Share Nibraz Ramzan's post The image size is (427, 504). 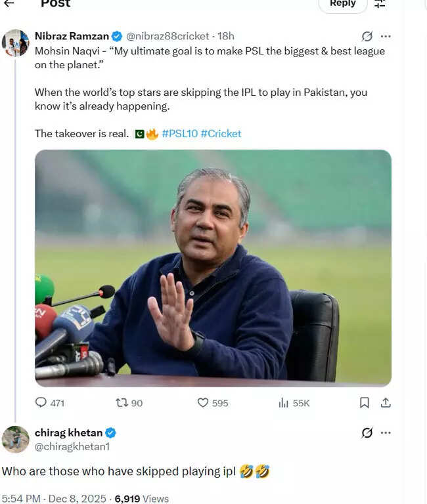click(x=386, y=403)
